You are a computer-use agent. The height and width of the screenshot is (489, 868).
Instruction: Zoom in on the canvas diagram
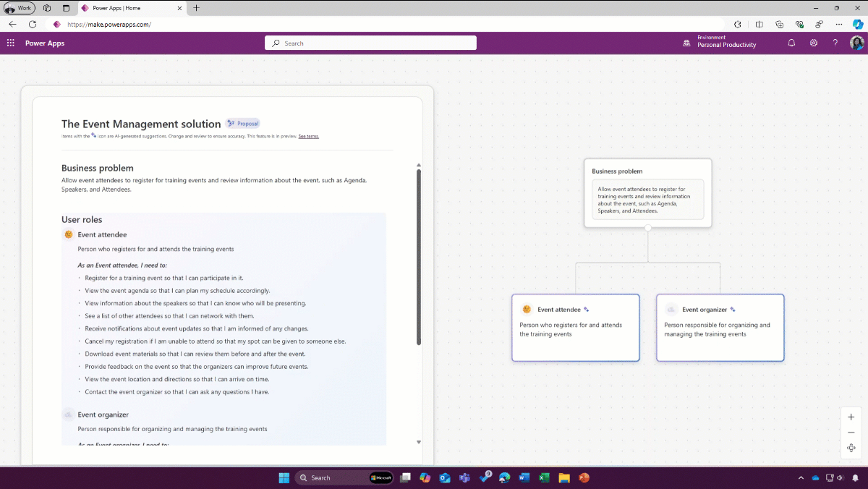click(x=851, y=417)
